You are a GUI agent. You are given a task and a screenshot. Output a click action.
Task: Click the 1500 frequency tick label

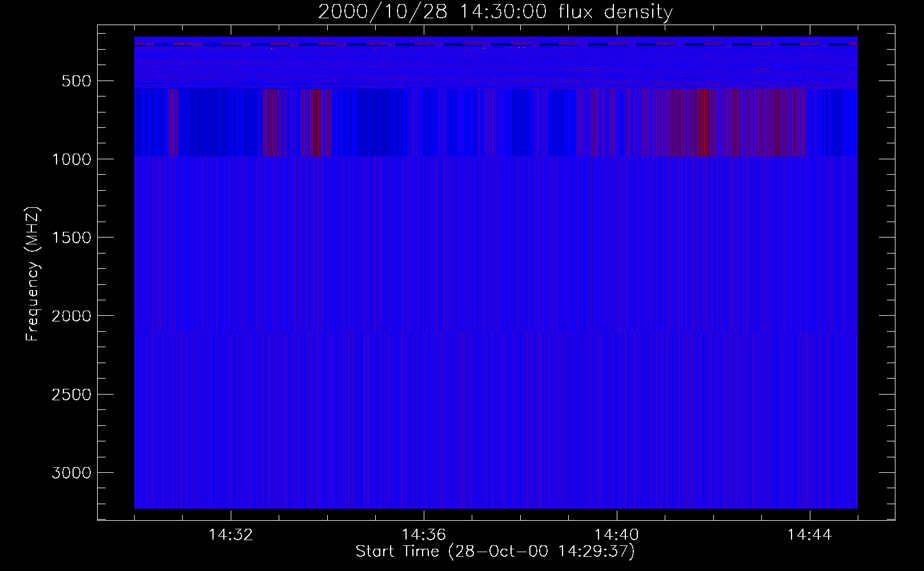(x=71, y=238)
